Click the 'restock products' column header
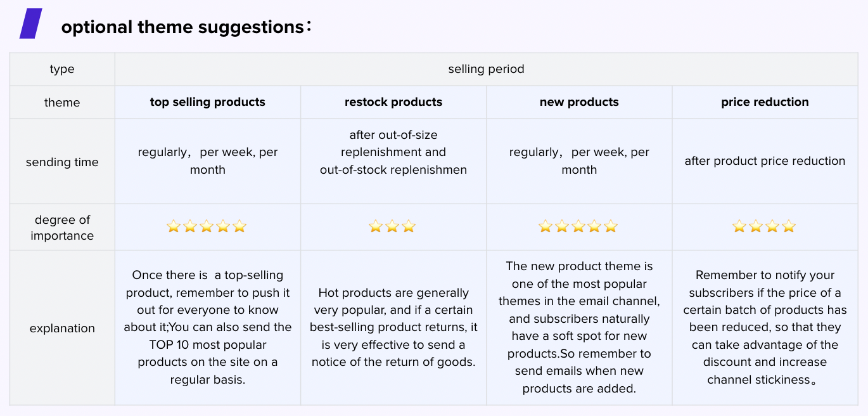This screenshot has height=416, width=868. pyautogui.click(x=393, y=102)
